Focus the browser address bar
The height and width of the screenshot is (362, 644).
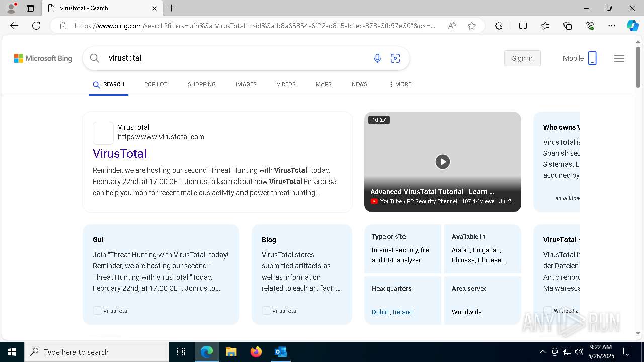[x=255, y=26]
